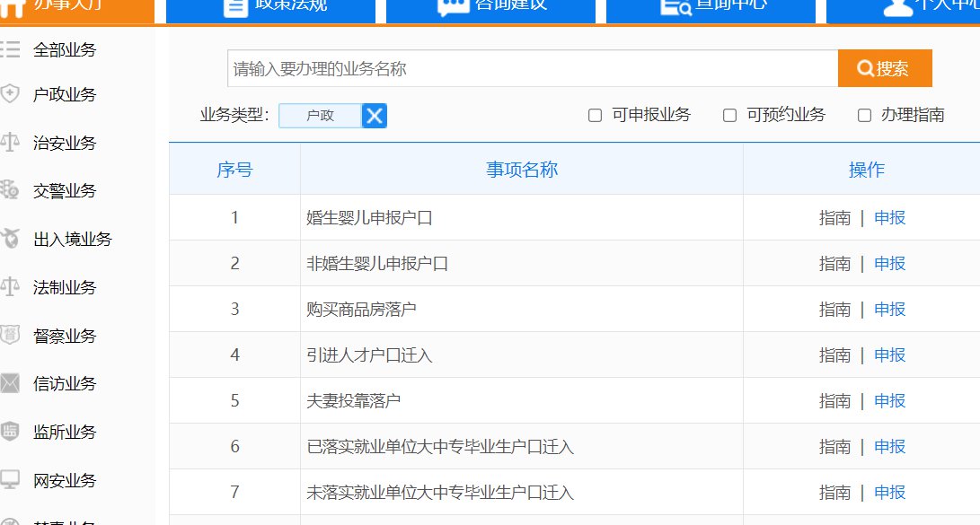Select 出入境业务 in the sidebar

pos(73,239)
